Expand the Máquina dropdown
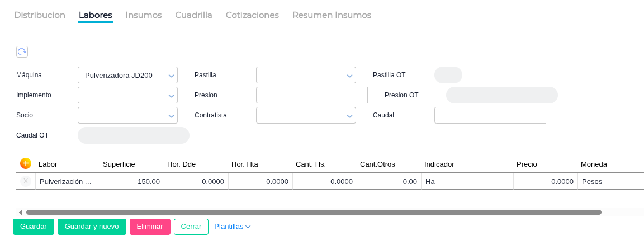644x245 pixels. coord(171,76)
